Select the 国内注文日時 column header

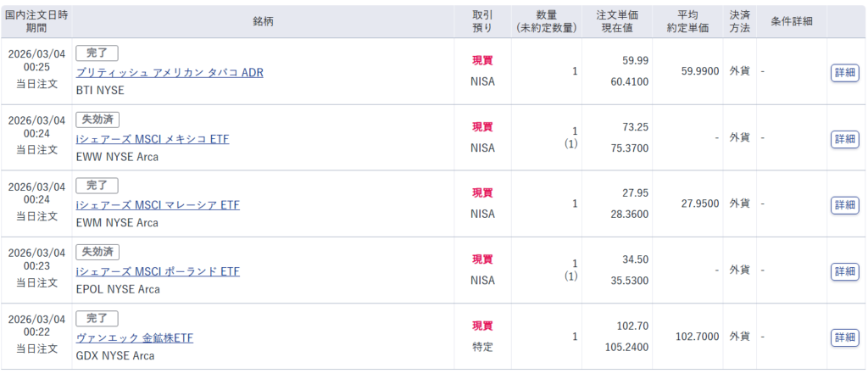point(36,21)
